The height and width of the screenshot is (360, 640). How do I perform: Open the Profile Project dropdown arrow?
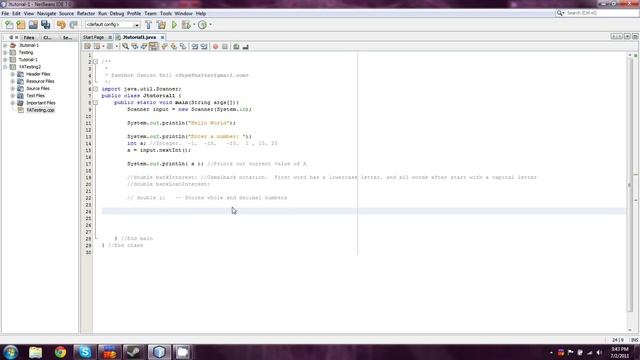click(x=210, y=25)
